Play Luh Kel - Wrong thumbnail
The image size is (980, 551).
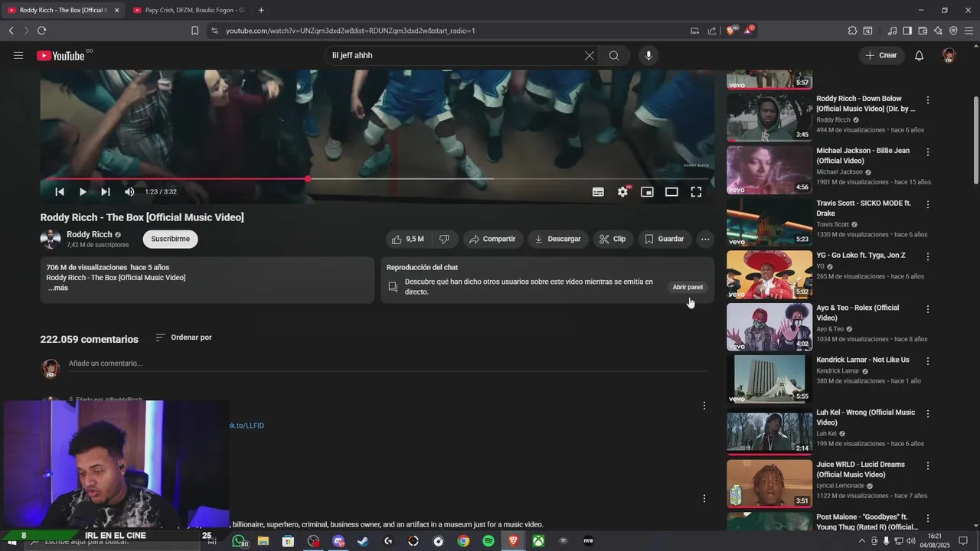[x=769, y=432]
